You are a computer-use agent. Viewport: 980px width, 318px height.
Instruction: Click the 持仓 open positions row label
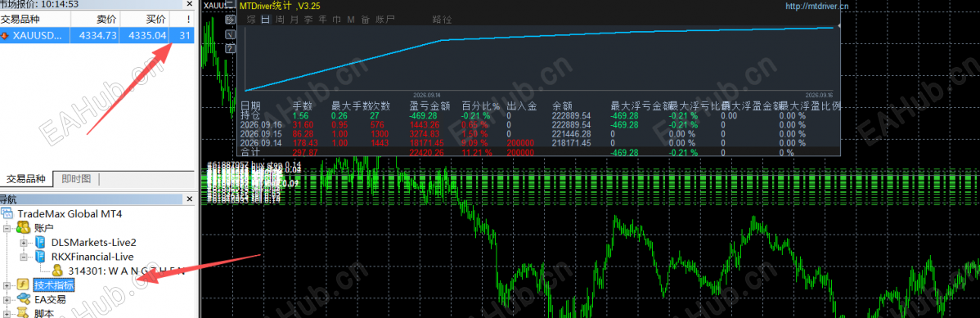251,115
